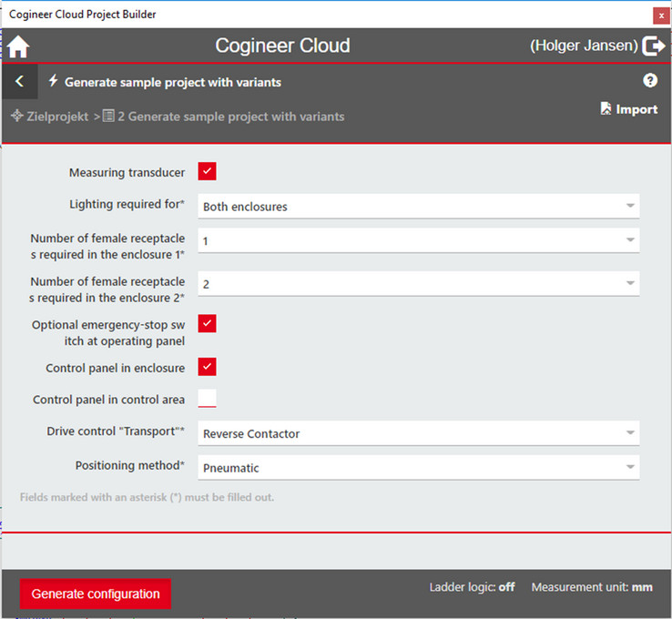
Task: Click the Zielprojekt breadcrumb link
Action: click(56, 117)
